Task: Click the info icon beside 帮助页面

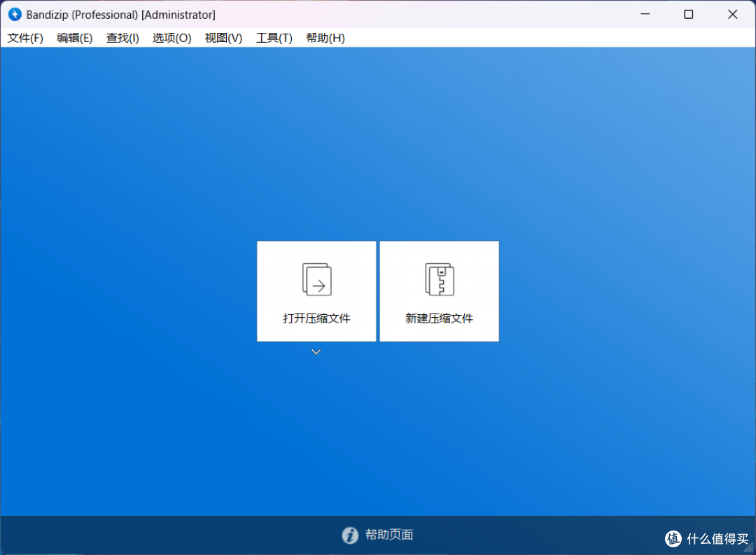Action: point(350,535)
